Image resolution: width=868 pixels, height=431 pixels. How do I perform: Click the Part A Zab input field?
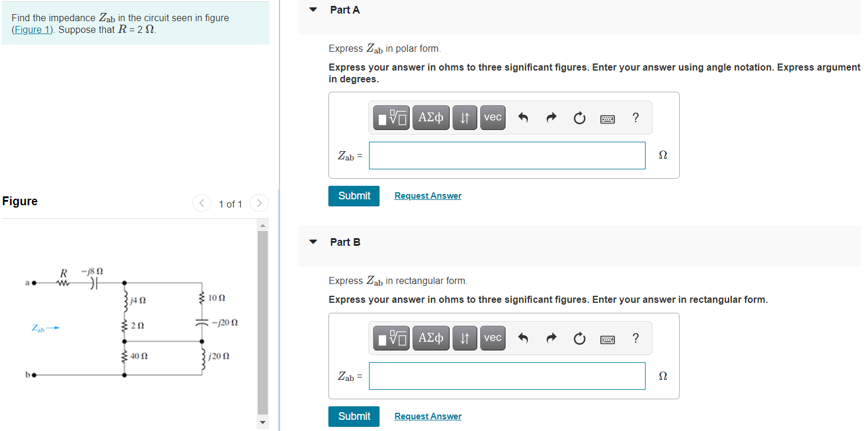pos(507,155)
